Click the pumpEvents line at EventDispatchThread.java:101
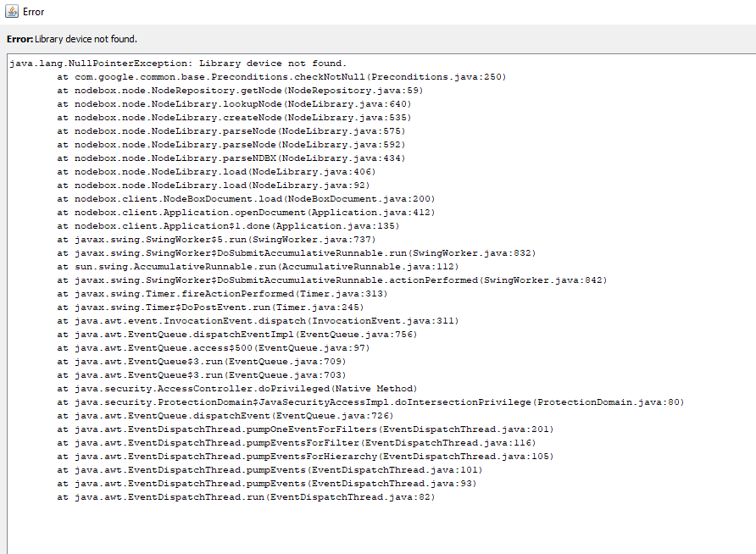 click(x=270, y=469)
